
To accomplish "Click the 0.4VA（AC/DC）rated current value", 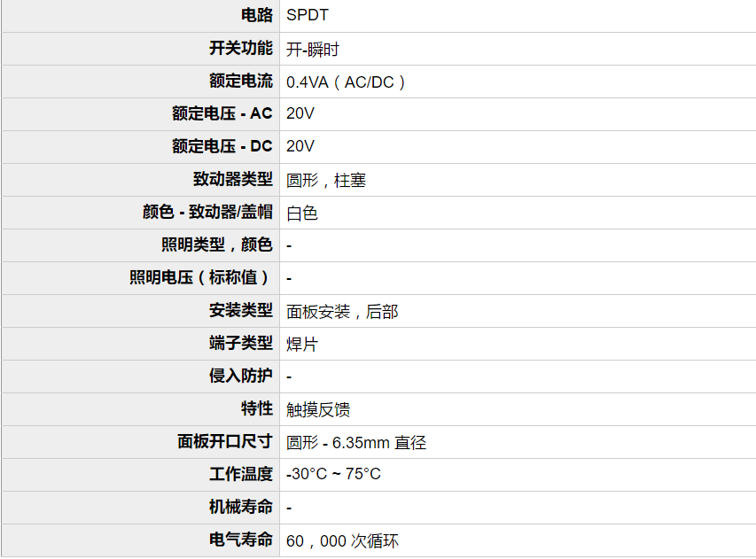I will [x=346, y=82].
